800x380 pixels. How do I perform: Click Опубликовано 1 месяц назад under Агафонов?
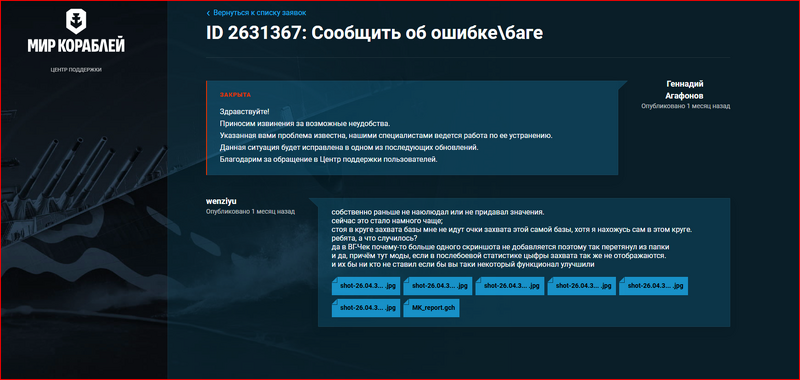685,106
